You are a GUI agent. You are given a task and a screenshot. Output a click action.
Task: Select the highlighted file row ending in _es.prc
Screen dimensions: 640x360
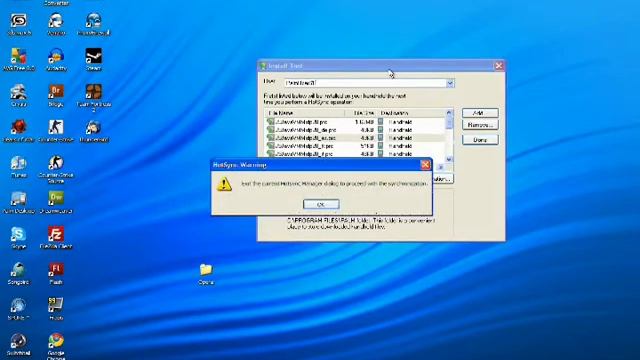[x=355, y=138]
